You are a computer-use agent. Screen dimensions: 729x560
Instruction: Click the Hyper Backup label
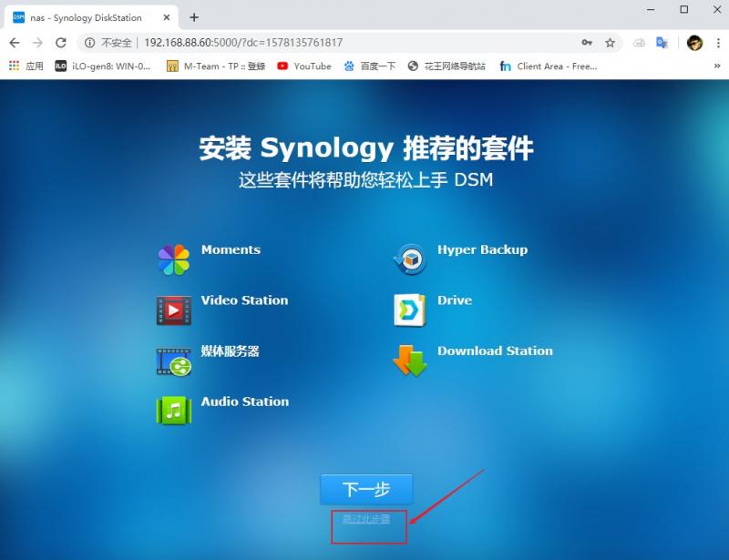(x=483, y=250)
